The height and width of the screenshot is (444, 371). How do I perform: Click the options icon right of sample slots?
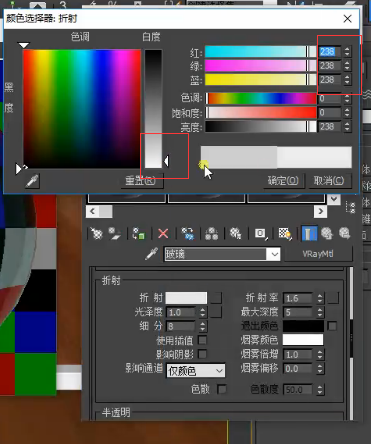tap(351, 207)
